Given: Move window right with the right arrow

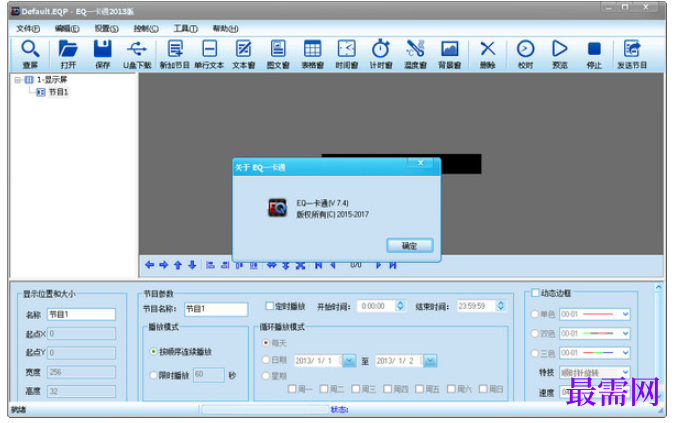Looking at the screenshot, I should [163, 265].
